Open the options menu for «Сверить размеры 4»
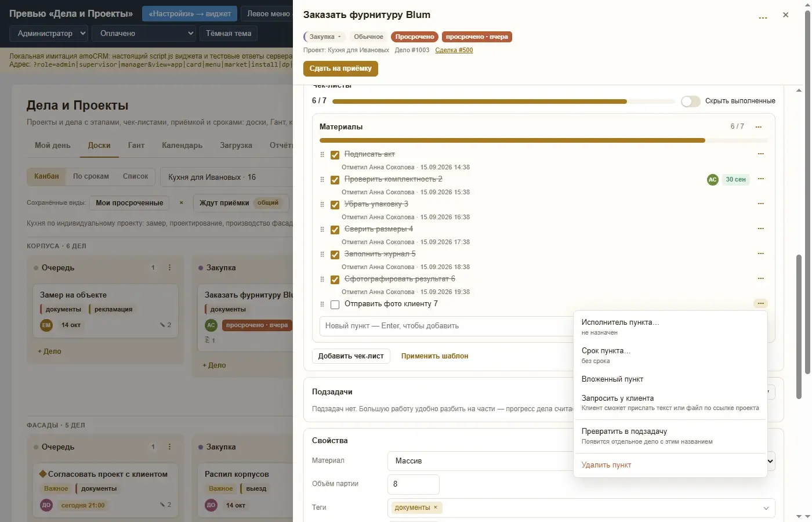The height and width of the screenshot is (522, 812). [x=760, y=229]
